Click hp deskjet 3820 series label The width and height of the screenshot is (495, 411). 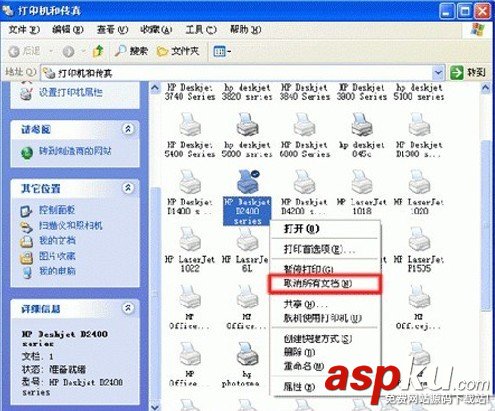click(247, 92)
